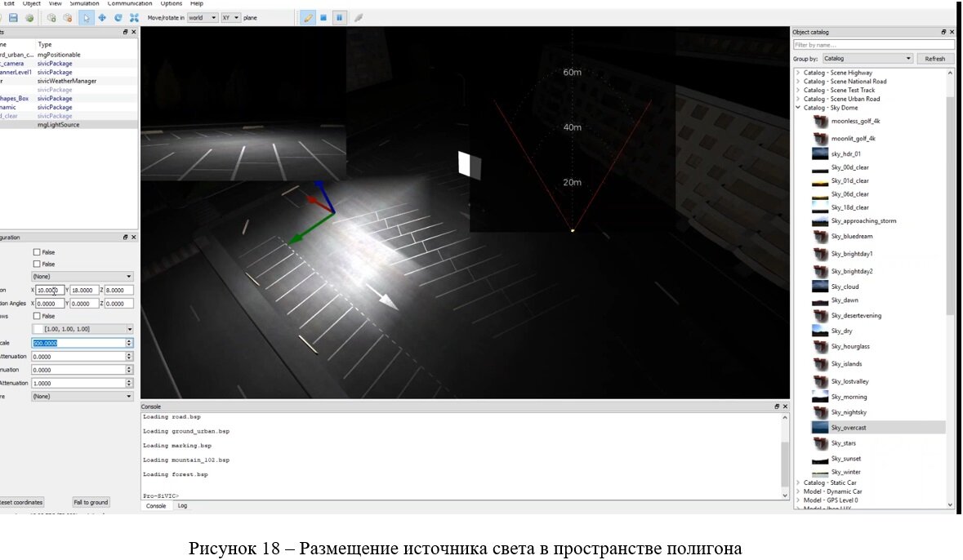Choose the Sky_hdr_01 thumbnail
This screenshot has width=963, height=560.
click(820, 154)
